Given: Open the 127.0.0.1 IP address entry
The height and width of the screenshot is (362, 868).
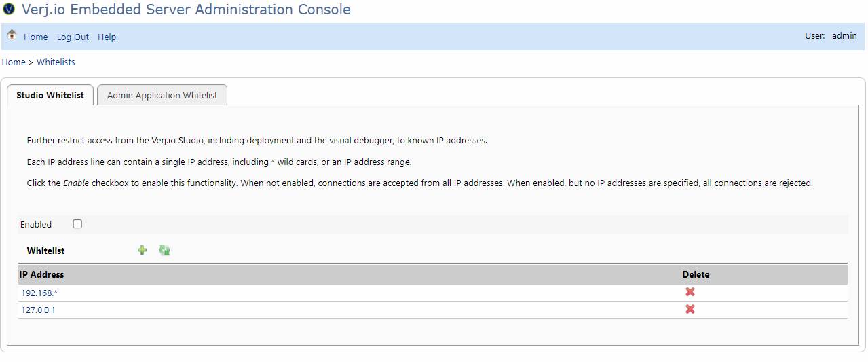Looking at the screenshot, I should [x=38, y=310].
